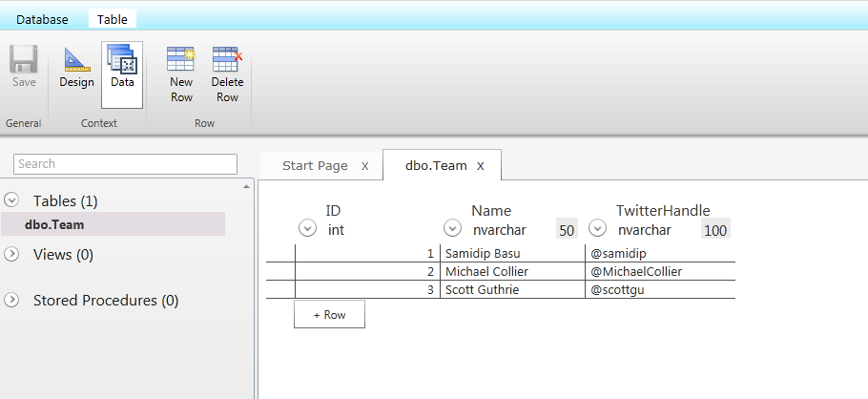Open the TwitterHandle column dropdown

[x=597, y=228]
